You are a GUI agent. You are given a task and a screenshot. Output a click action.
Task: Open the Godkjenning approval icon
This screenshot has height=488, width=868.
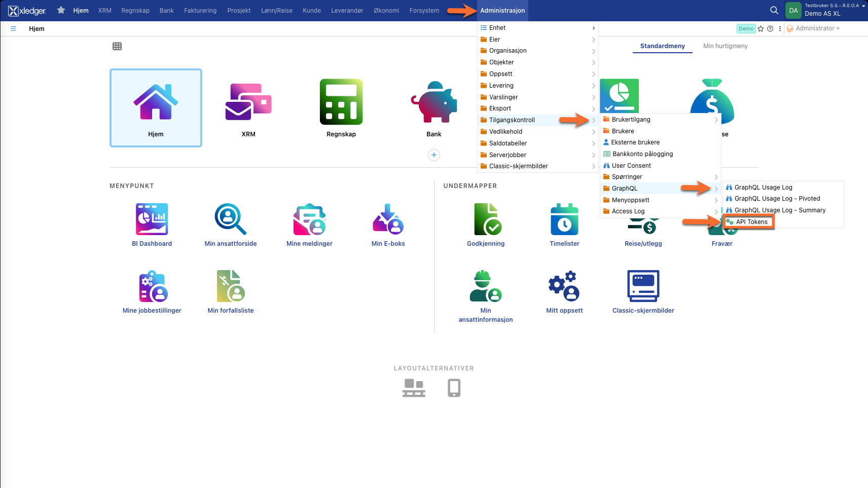click(486, 219)
